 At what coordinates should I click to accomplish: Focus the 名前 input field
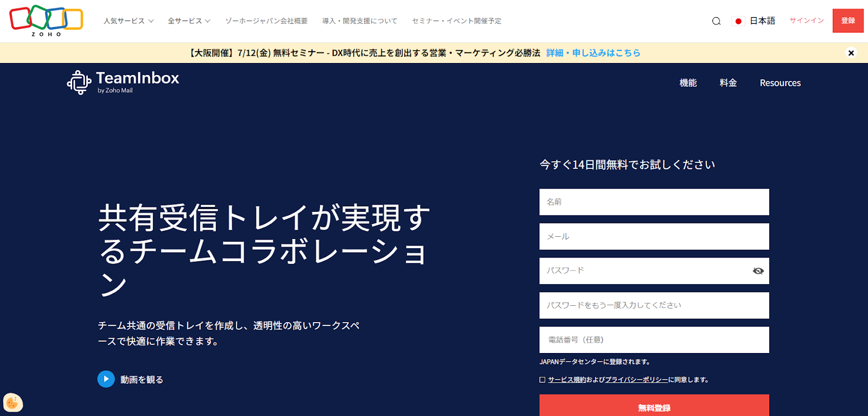[654, 202]
